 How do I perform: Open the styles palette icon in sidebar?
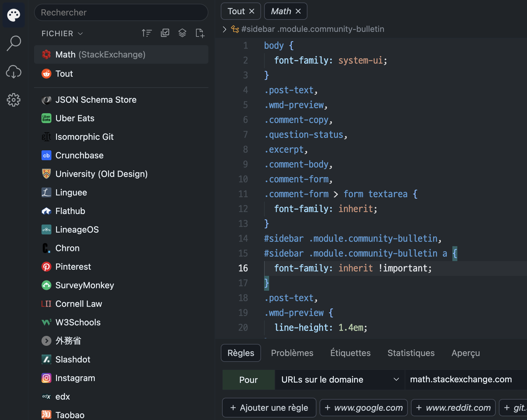coord(14,15)
